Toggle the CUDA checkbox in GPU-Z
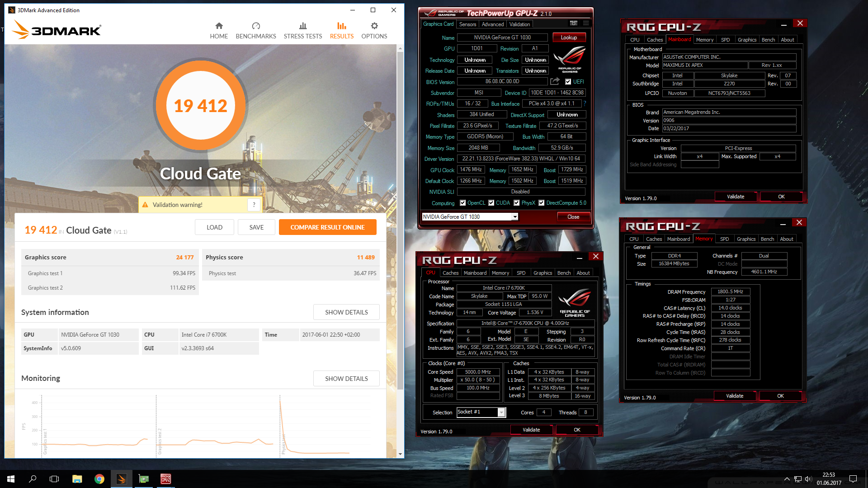 491,203
